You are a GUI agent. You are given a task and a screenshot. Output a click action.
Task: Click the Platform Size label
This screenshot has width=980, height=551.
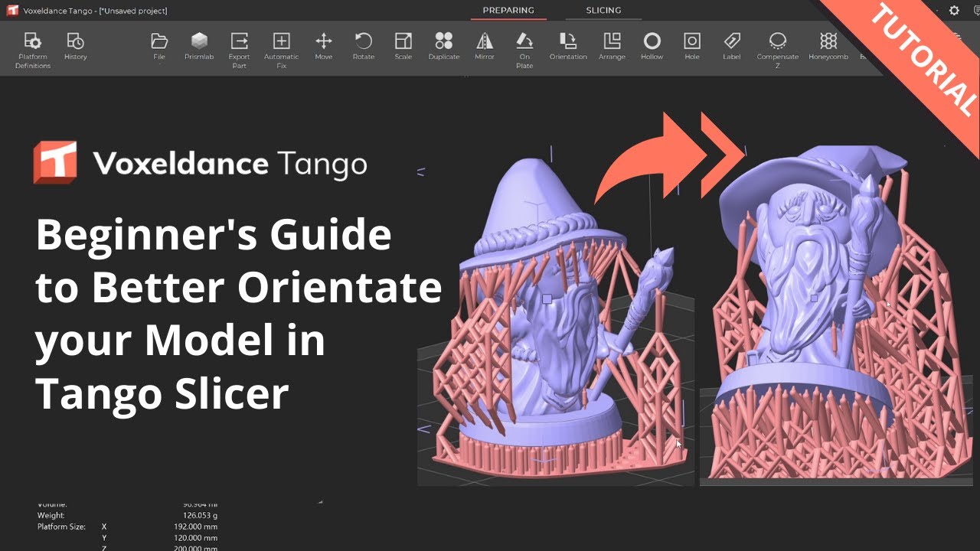pos(61,527)
